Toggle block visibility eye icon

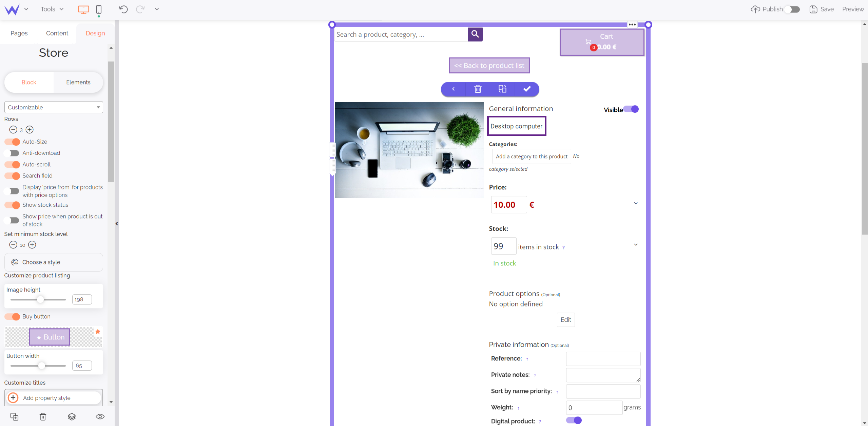(x=100, y=416)
